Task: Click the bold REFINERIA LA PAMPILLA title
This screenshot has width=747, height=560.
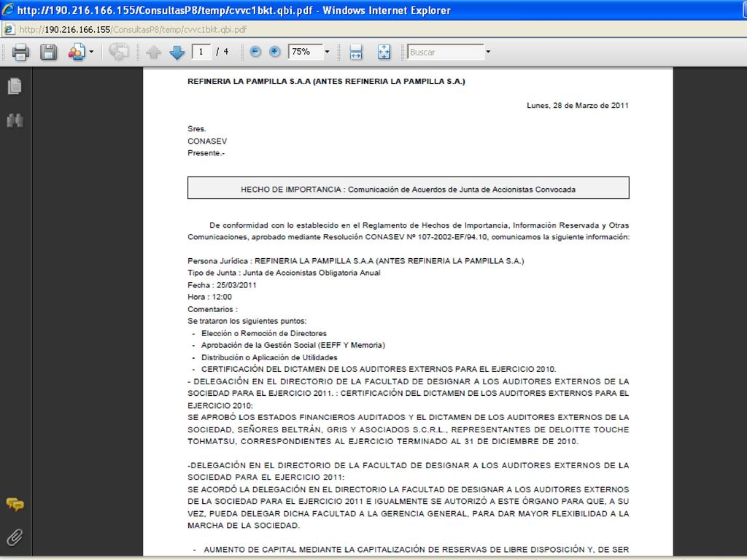Action: [326, 82]
